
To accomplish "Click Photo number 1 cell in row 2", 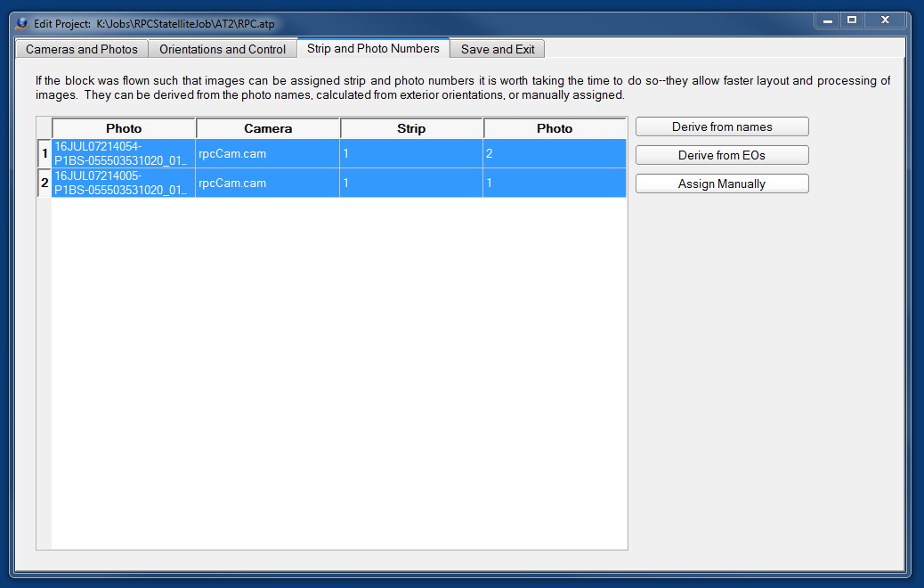I will [x=555, y=183].
